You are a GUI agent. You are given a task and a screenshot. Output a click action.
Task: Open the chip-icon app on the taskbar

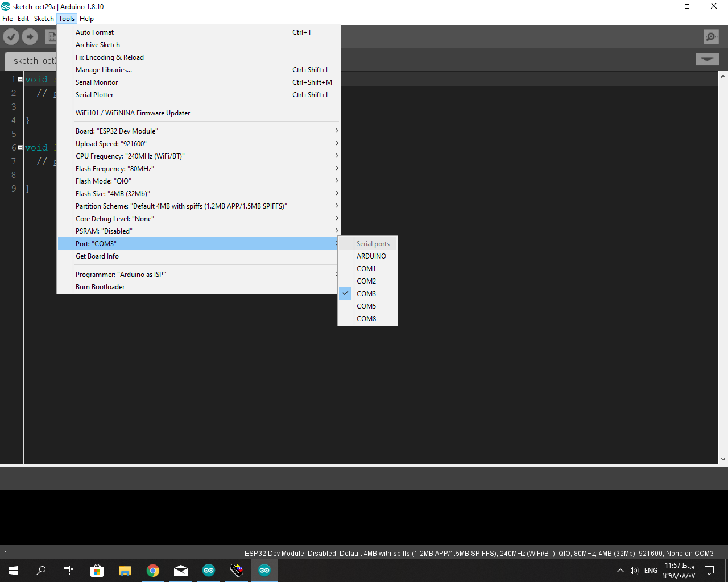point(237,571)
